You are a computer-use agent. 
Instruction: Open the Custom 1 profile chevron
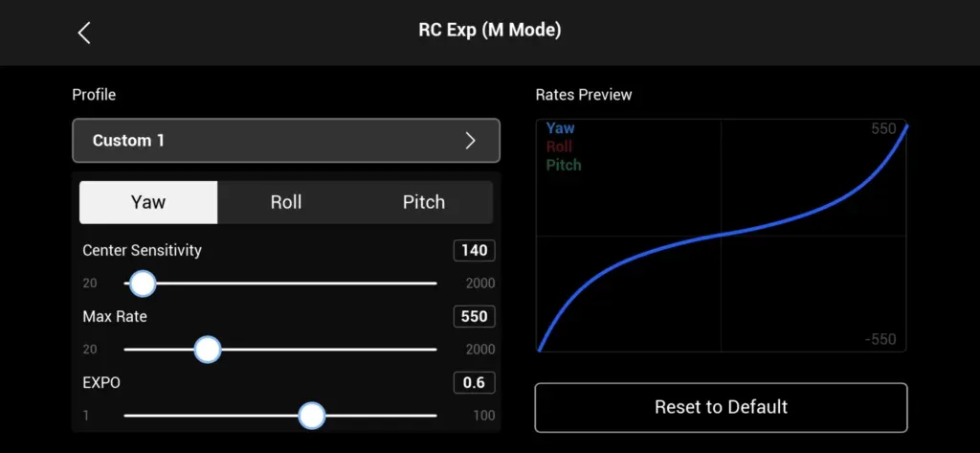tap(470, 141)
